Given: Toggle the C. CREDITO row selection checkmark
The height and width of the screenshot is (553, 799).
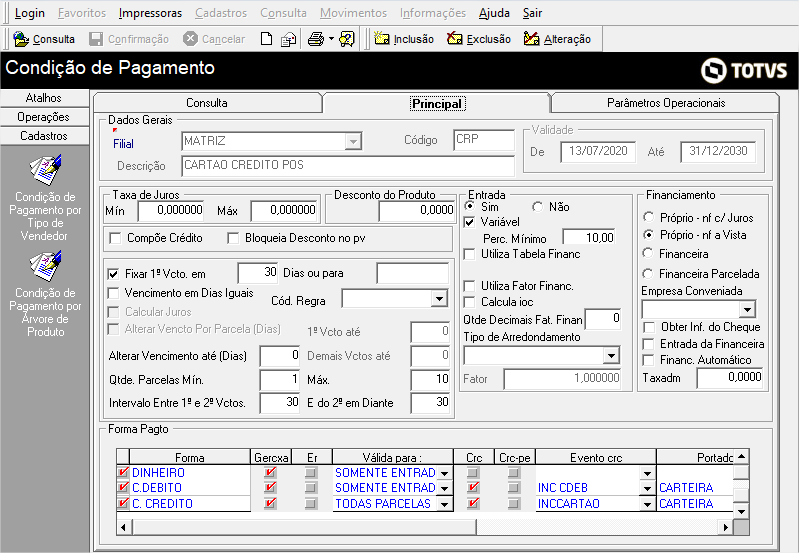Looking at the screenshot, I should click(x=123, y=503).
